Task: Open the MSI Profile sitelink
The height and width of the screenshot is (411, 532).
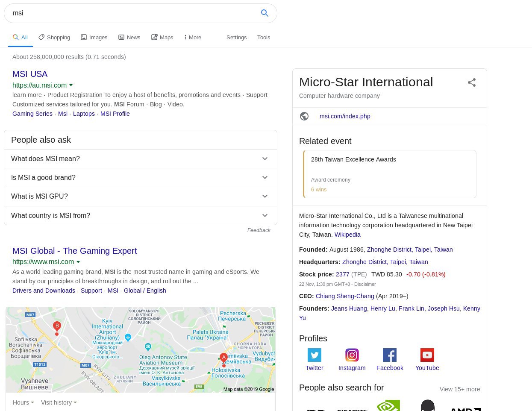Action: (x=115, y=114)
